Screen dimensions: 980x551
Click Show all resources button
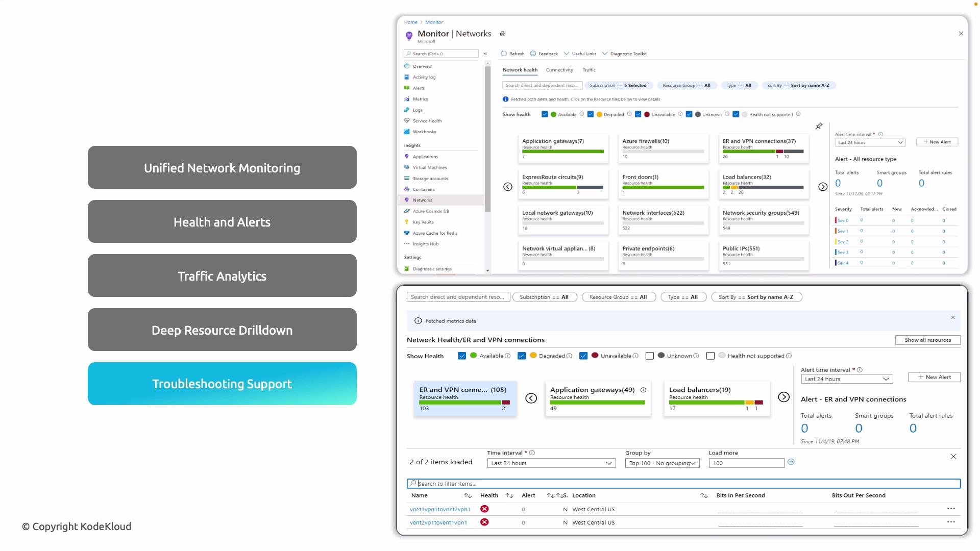tap(928, 340)
